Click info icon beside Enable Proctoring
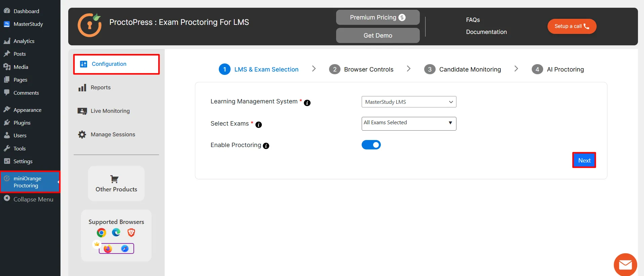Viewport: 644px width, 276px height. 266,146
